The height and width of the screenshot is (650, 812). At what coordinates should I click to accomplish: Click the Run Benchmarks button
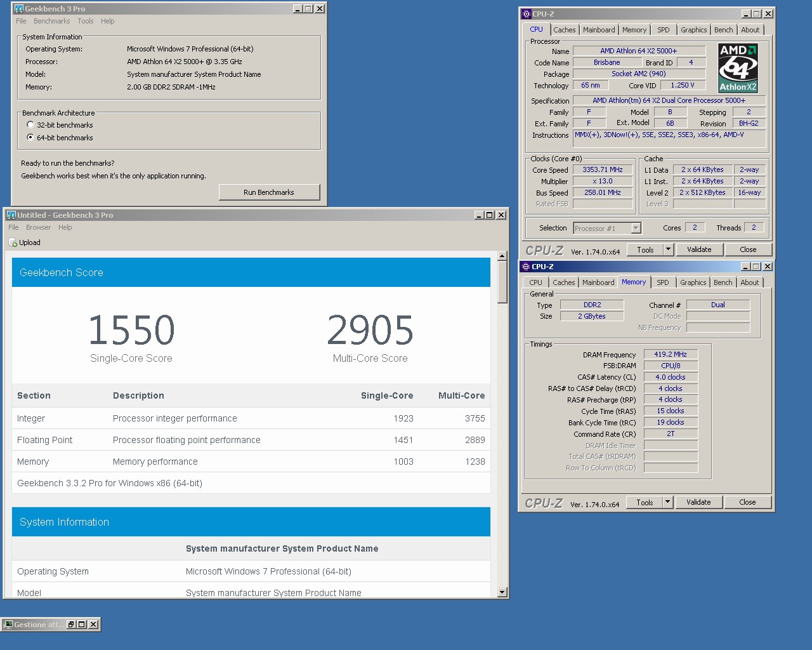pyautogui.click(x=269, y=192)
